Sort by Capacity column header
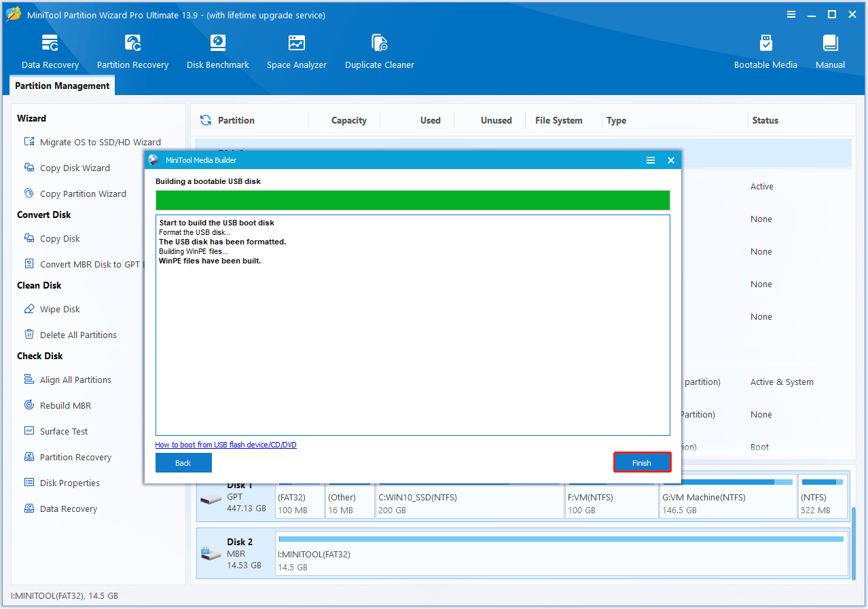 click(x=348, y=120)
